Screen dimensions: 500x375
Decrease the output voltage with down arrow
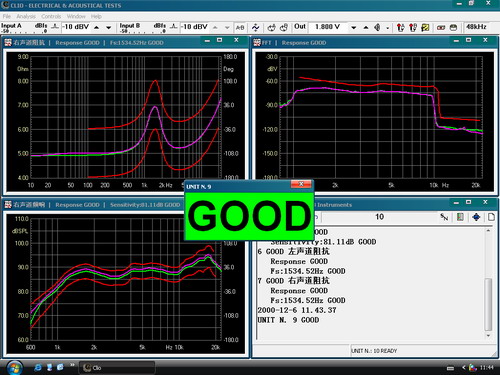coord(354,28)
